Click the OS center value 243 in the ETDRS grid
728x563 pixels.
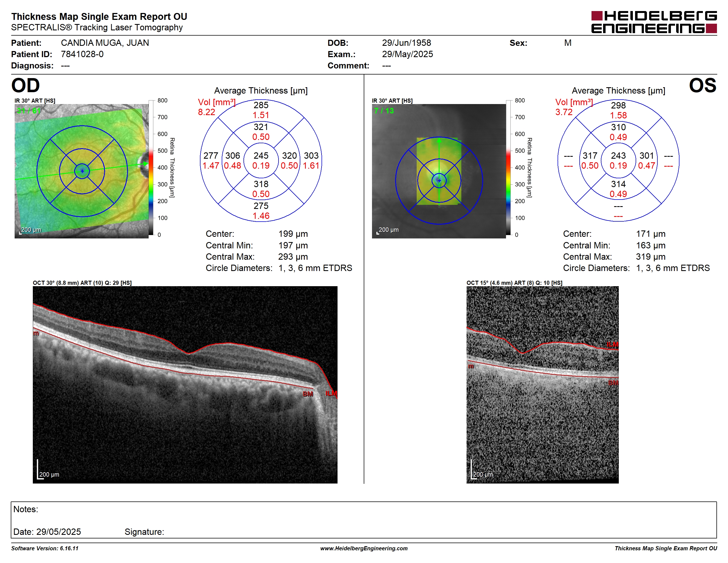pyautogui.click(x=618, y=156)
